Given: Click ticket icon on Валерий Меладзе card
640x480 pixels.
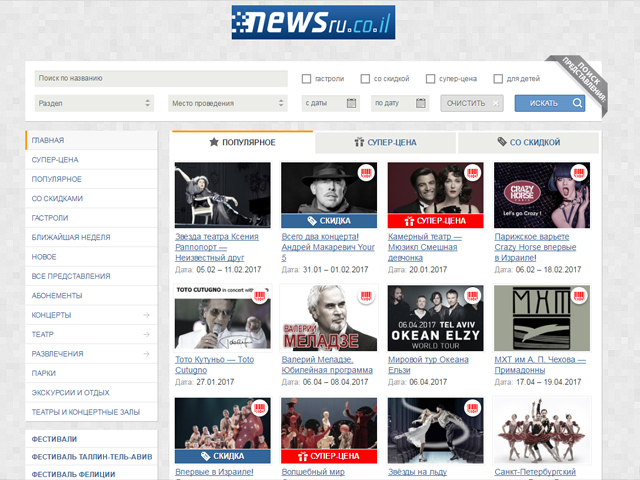Looking at the screenshot, I should 366,296.
